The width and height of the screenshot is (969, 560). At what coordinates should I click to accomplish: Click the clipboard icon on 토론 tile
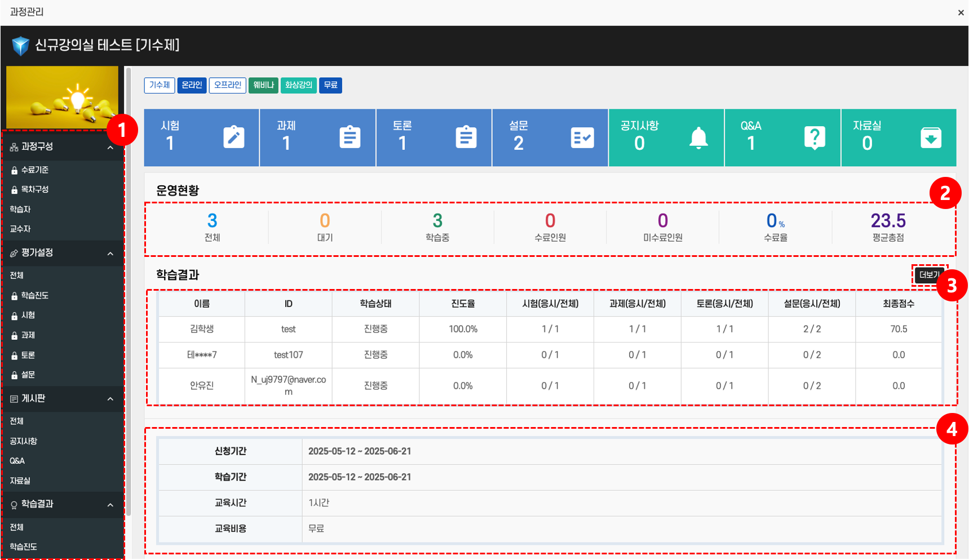466,137
